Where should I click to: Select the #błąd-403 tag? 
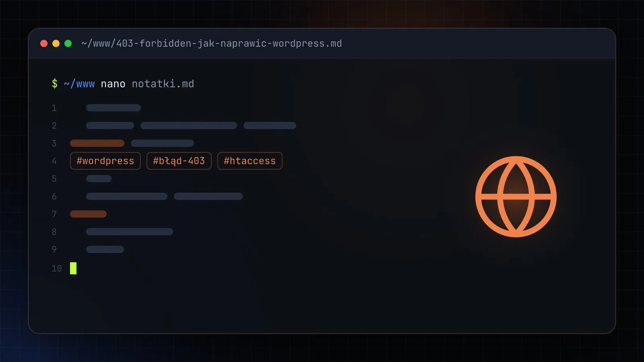[179, 161]
